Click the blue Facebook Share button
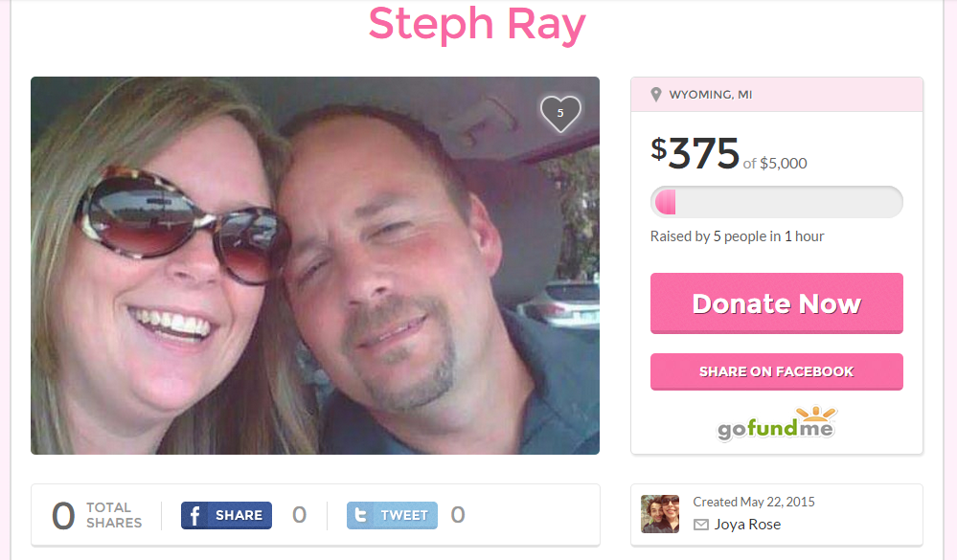Viewport: 957px width, 560px height. [x=226, y=515]
